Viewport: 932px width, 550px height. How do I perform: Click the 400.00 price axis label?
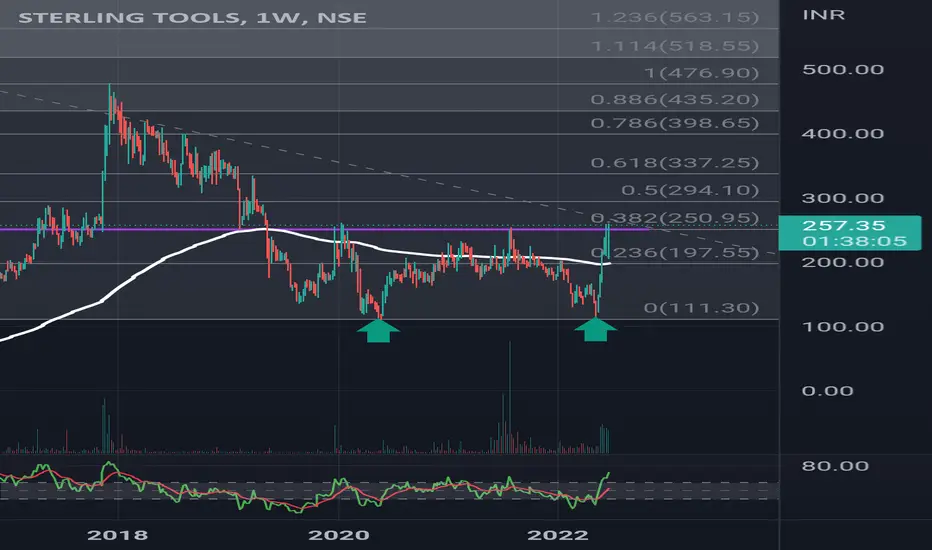(x=843, y=134)
